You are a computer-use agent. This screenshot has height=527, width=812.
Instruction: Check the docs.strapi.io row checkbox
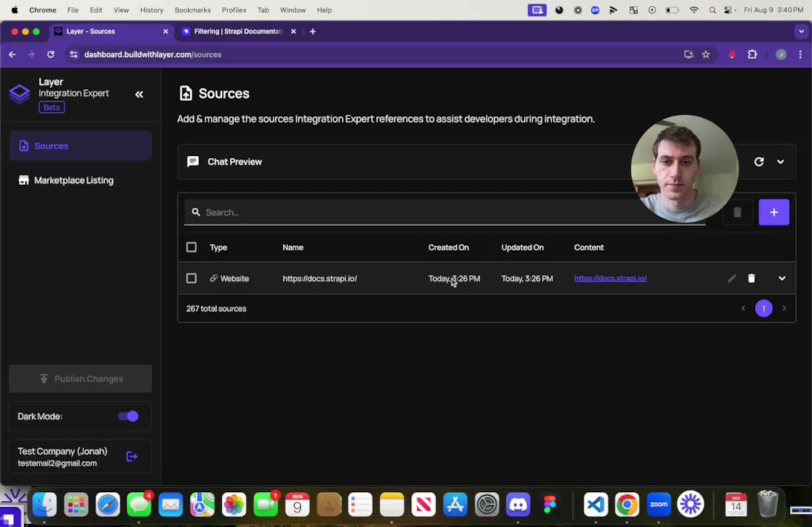click(191, 278)
